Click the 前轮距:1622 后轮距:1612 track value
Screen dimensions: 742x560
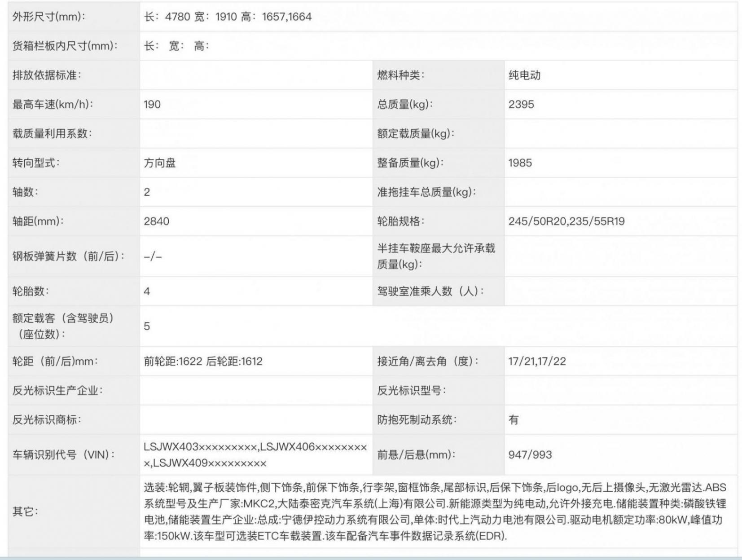pos(203,361)
